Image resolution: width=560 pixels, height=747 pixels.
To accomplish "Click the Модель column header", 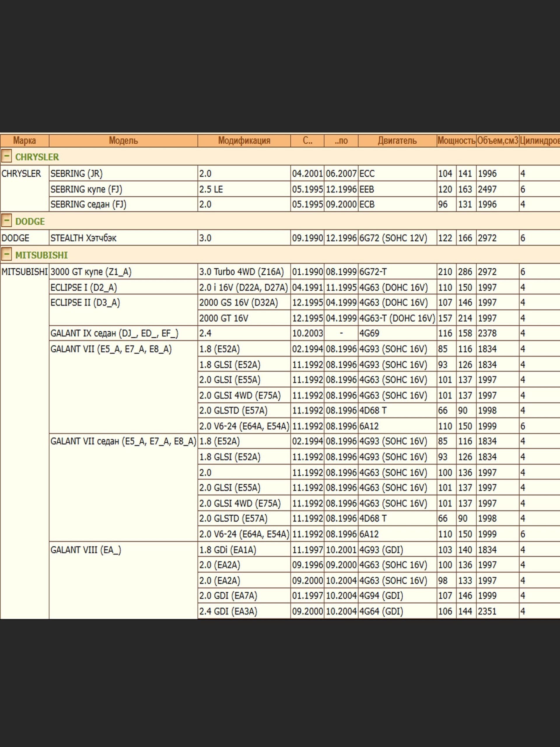I will click(123, 140).
